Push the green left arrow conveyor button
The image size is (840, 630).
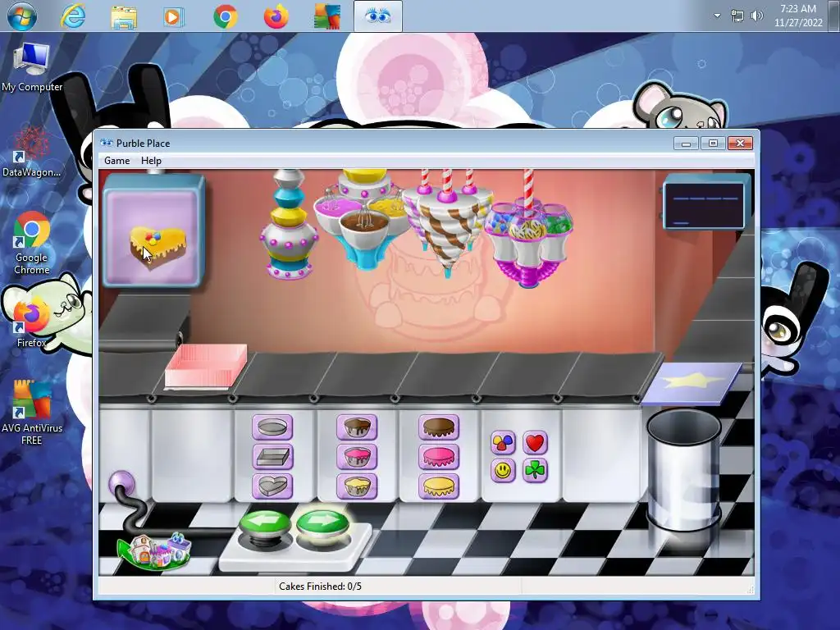(265, 526)
